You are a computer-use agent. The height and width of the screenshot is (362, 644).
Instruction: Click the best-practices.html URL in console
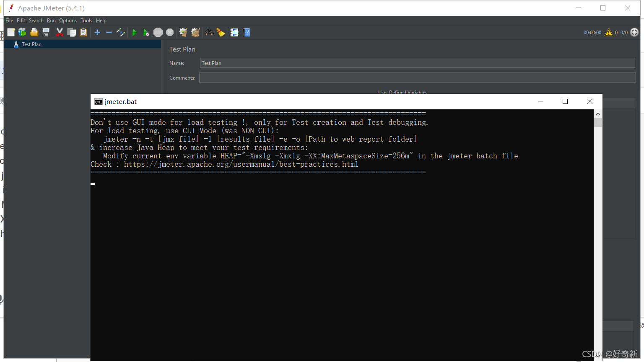click(x=241, y=164)
